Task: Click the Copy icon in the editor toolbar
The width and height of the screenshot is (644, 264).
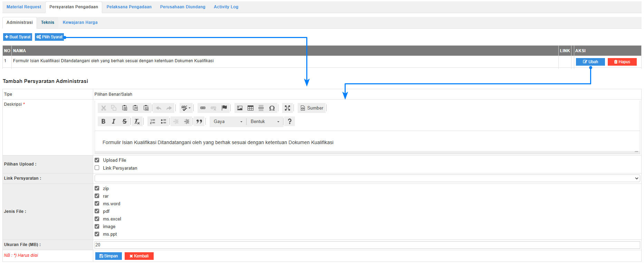Action: pyautogui.click(x=114, y=108)
